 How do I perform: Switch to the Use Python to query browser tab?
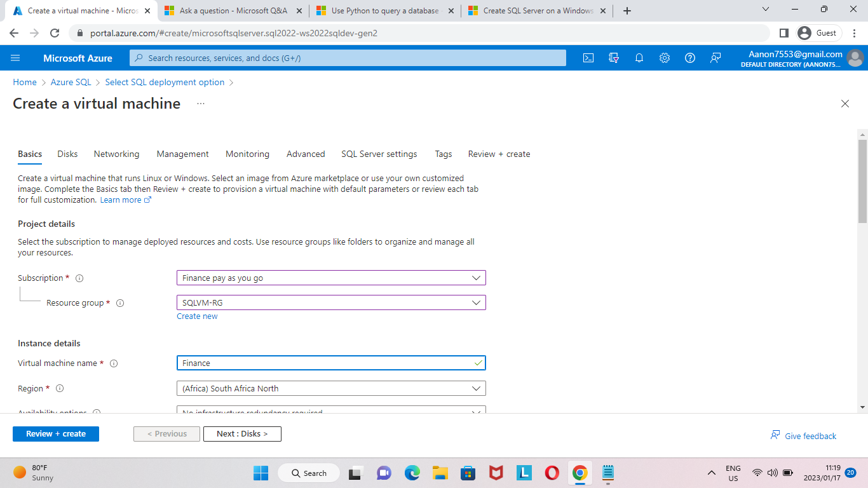tap(385, 11)
